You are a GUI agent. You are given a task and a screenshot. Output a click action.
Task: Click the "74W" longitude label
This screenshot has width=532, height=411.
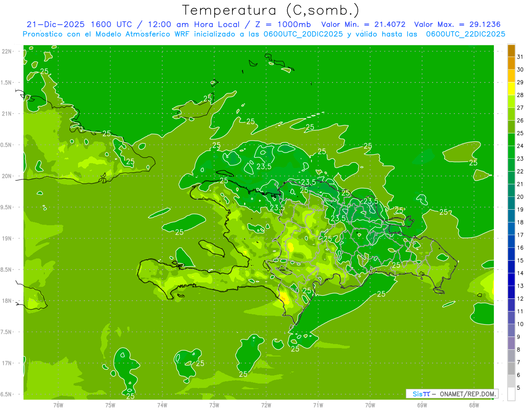[x=162, y=405]
